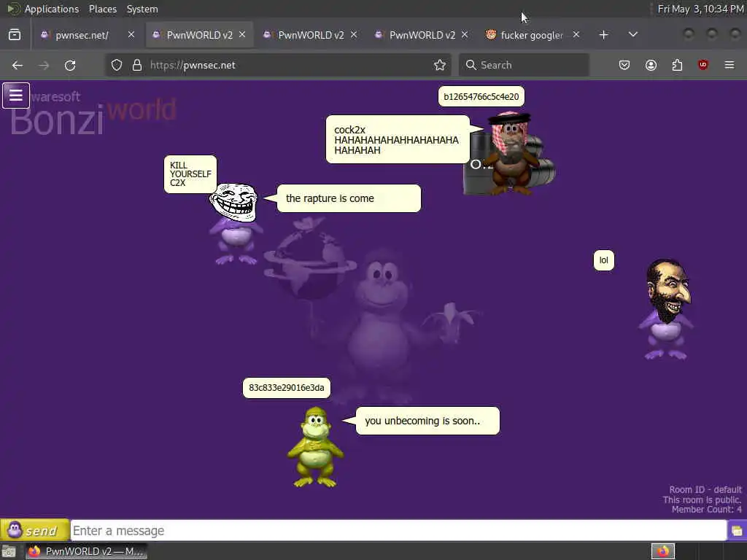
Task: Click Firefox icon in bottom workspace switcher
Action: click(662, 551)
